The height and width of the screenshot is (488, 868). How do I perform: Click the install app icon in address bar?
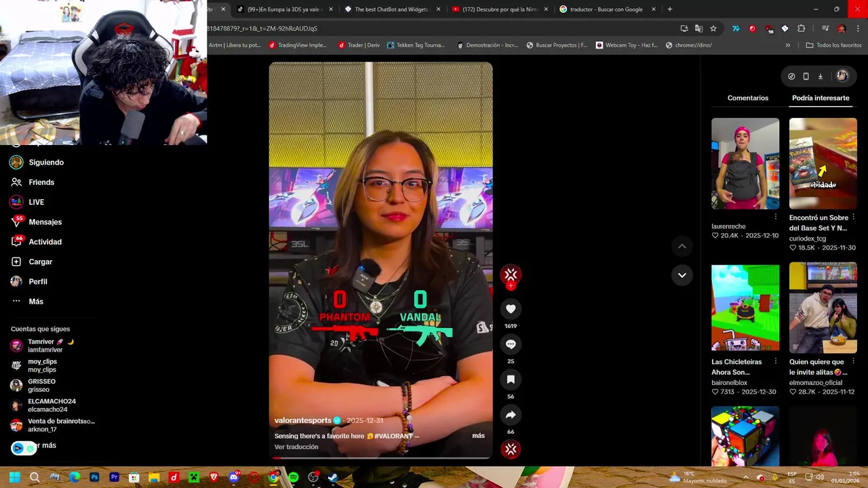tap(684, 28)
